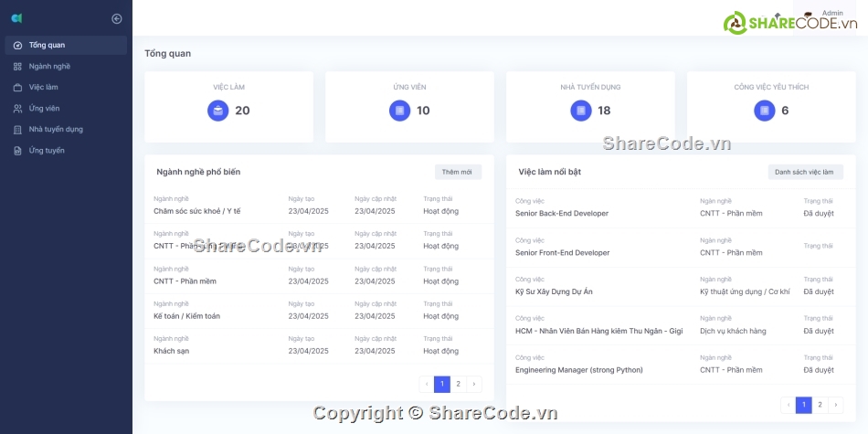This screenshot has width=868, height=434.
Task: Click the Việc làm count 20
Action: [242, 111]
